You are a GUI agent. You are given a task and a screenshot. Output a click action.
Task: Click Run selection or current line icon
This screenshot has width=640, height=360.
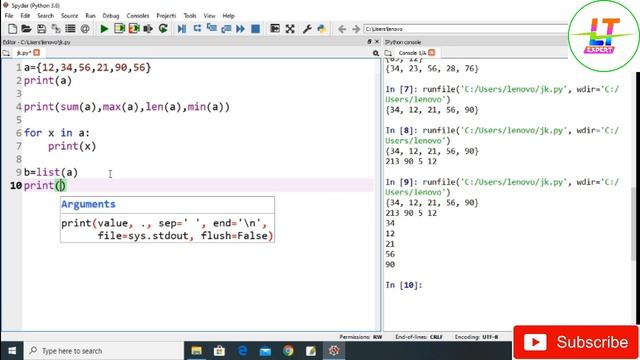148,29
